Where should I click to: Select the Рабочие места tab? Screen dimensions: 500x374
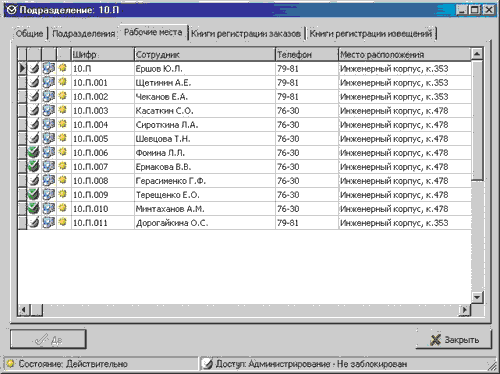(153, 32)
